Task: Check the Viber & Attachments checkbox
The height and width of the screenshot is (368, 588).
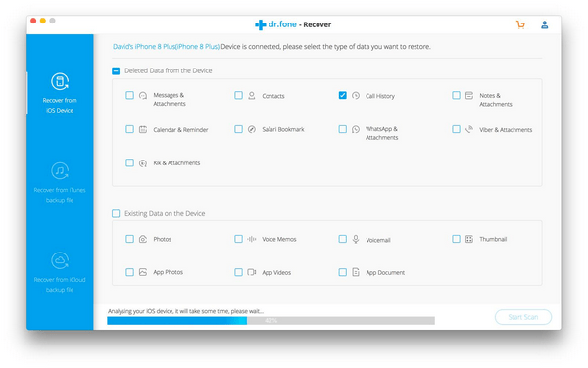Action: [456, 129]
